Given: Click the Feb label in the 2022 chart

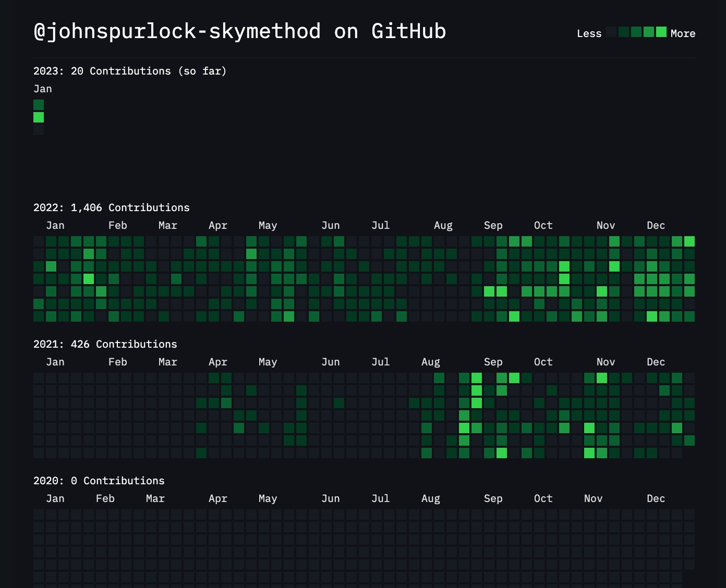Looking at the screenshot, I should tap(118, 225).
